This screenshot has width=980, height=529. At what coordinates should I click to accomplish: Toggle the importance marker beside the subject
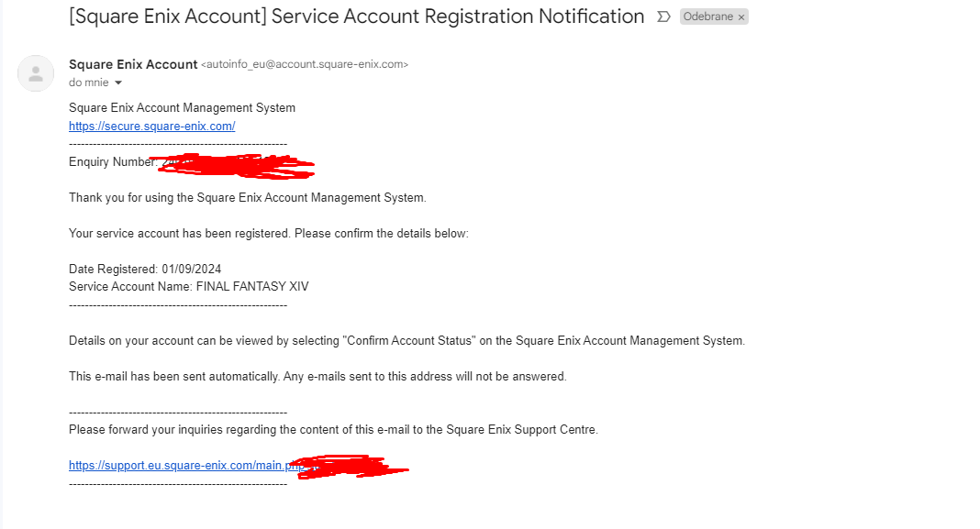click(663, 17)
